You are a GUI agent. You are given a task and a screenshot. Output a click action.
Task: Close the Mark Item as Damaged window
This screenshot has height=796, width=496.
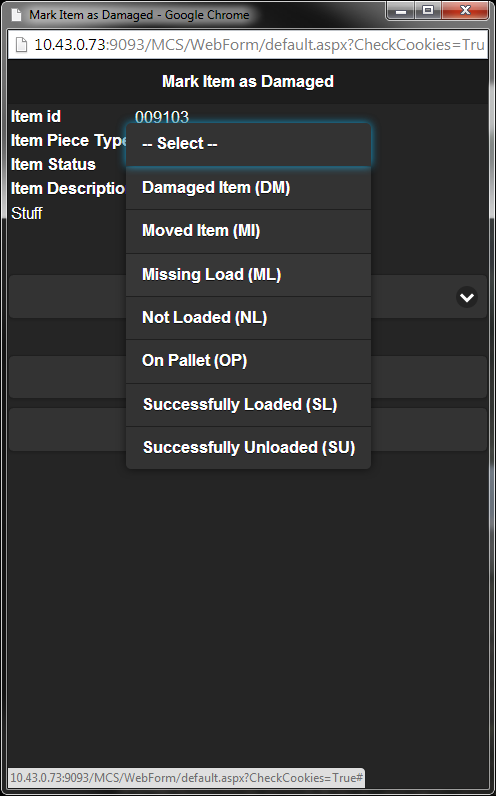(x=465, y=10)
